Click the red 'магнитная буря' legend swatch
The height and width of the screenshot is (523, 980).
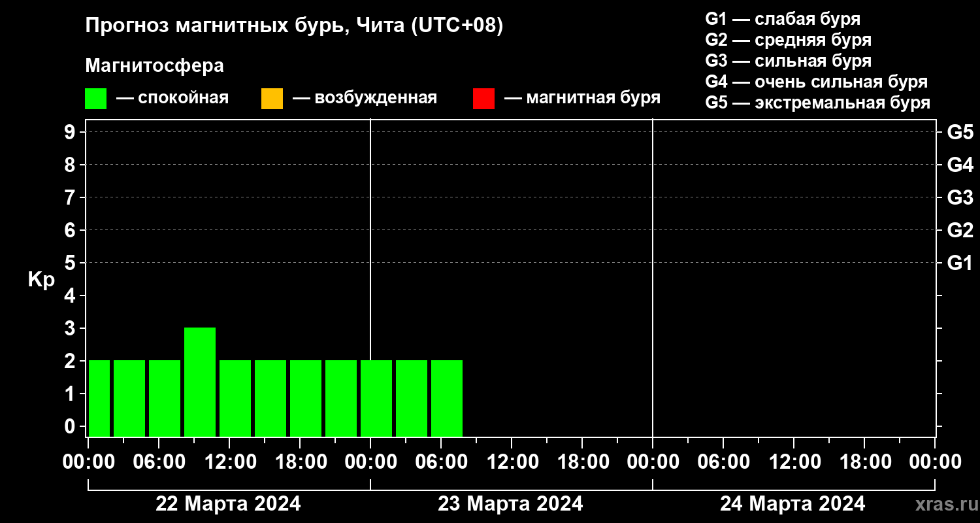point(483,99)
